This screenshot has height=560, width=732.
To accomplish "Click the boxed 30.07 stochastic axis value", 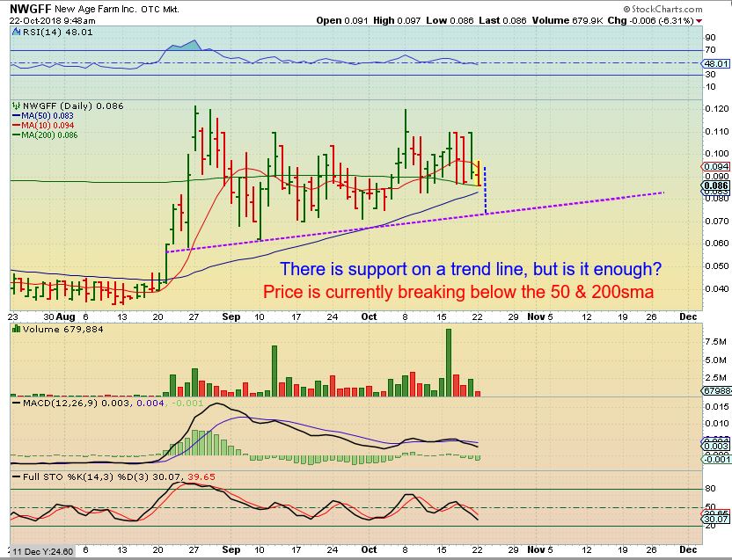I will tap(716, 520).
